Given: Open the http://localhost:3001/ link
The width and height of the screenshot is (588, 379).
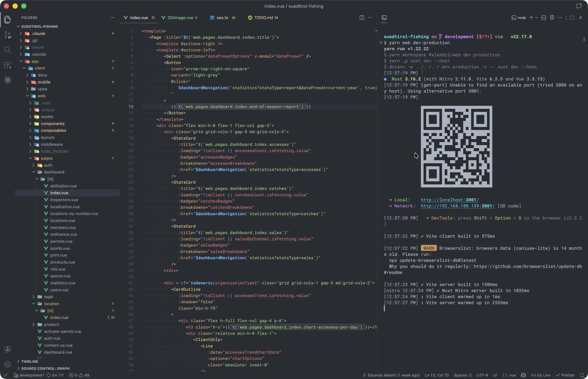Looking at the screenshot, I should 450,200.
